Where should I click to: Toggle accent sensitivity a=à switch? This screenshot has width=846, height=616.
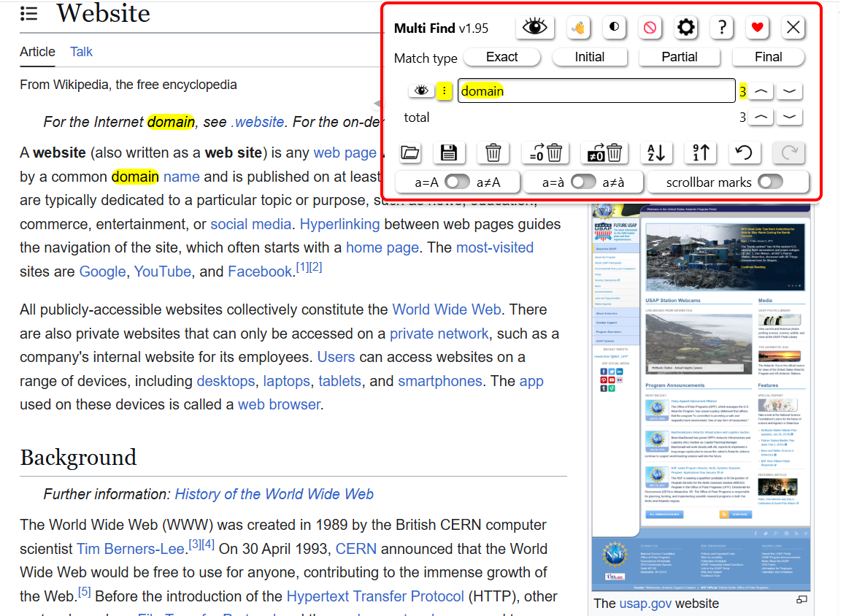coord(583,182)
